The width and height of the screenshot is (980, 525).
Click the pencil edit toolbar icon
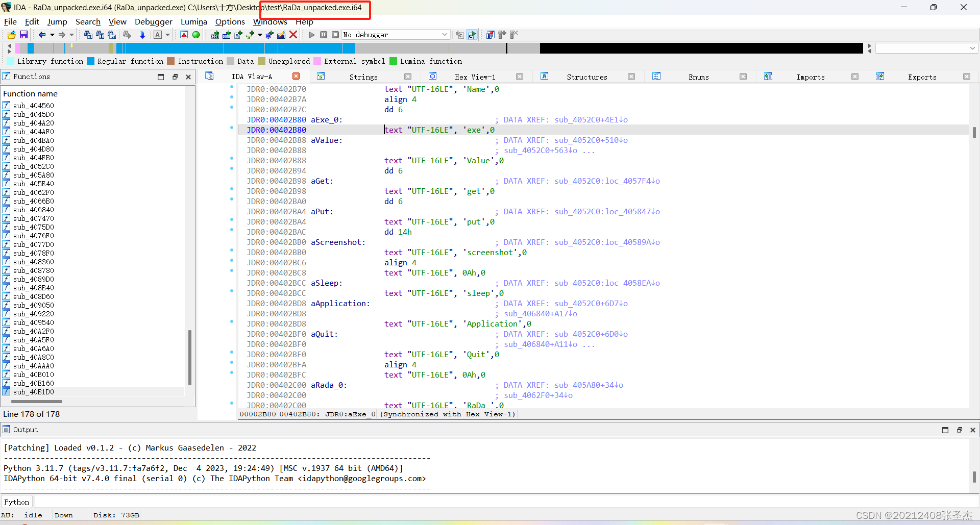281,35
